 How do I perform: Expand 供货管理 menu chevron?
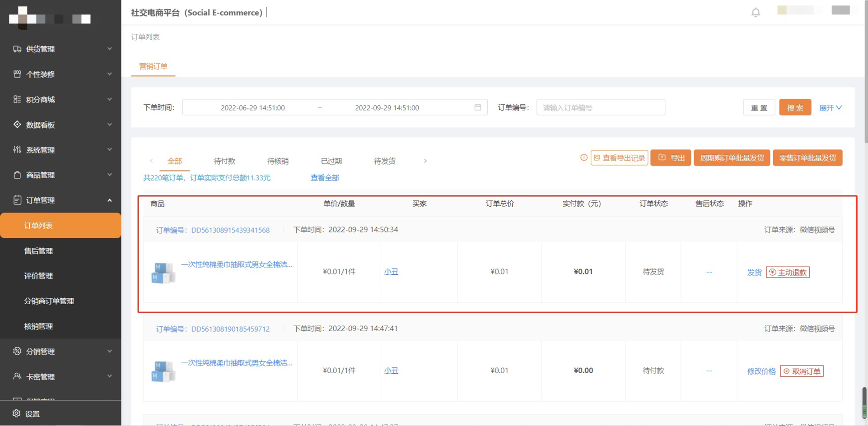[109, 49]
